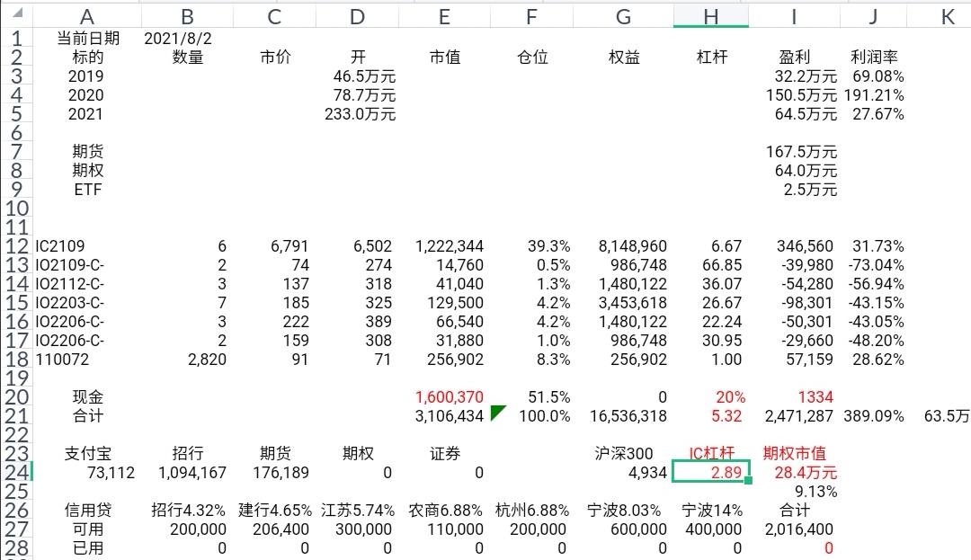Click cell with 46.5万元
This screenshot has height=560, width=971.
(364, 76)
